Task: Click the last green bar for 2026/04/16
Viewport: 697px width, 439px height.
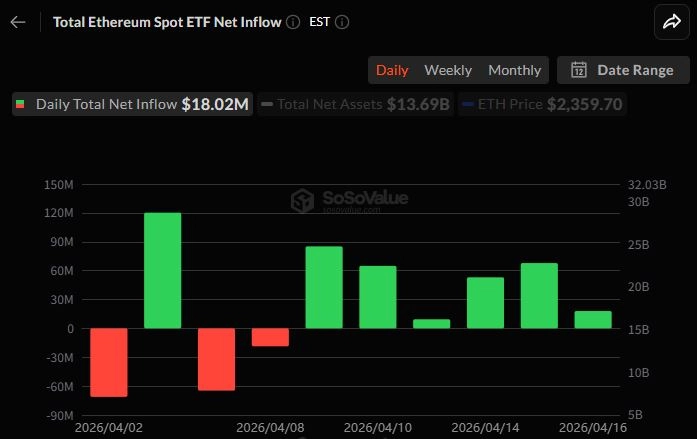Action: (593, 320)
